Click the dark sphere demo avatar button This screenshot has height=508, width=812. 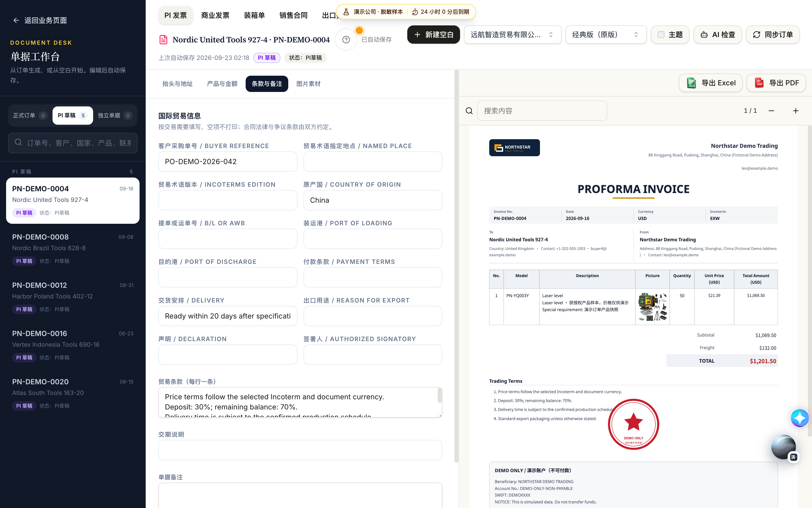click(784, 447)
